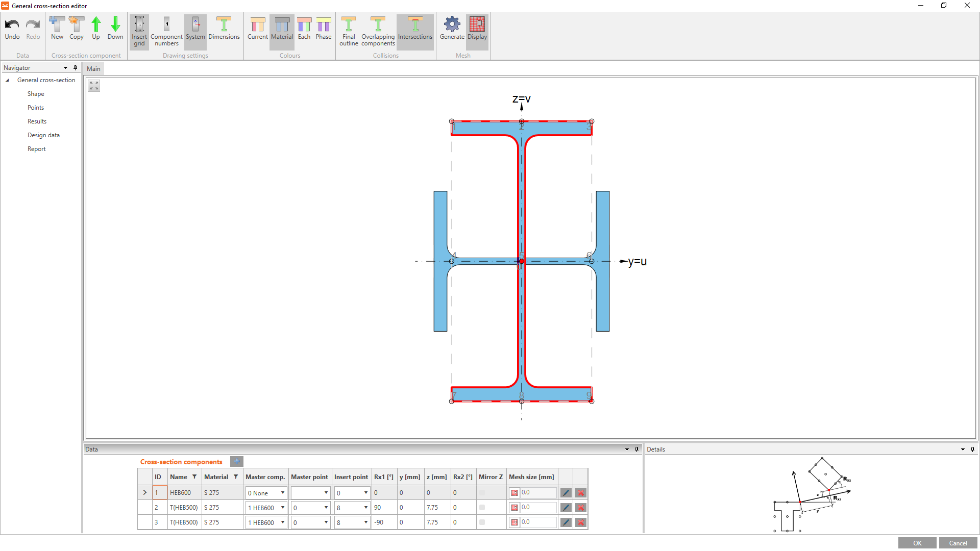Image resolution: width=980 pixels, height=551 pixels.
Task: Toggle Mirror Z checkbox for row 2
Action: [482, 508]
